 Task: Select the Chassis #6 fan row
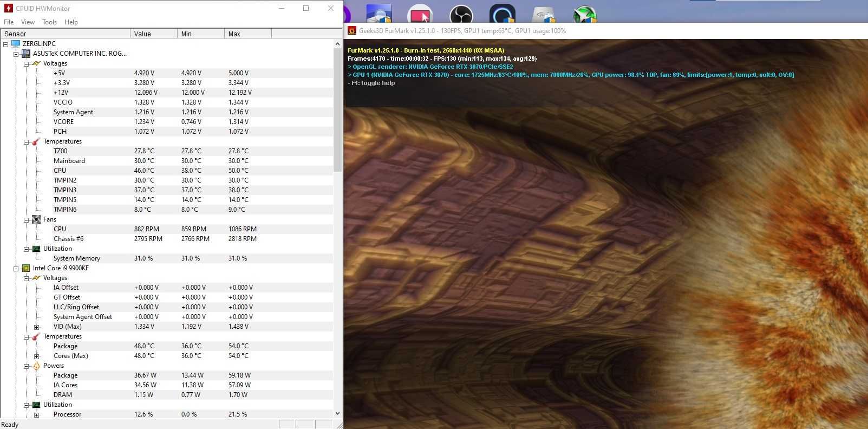coord(167,239)
